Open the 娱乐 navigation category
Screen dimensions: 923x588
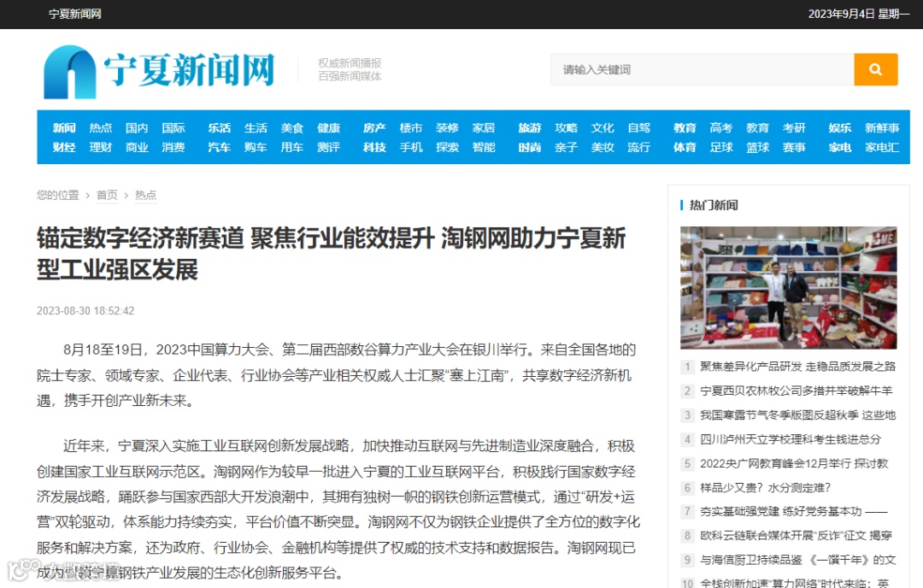[840, 127]
